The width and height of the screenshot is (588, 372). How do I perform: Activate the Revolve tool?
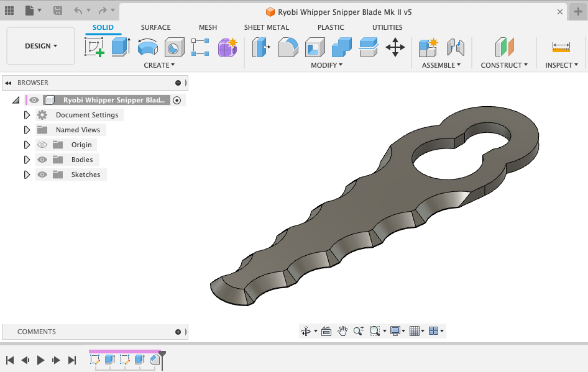point(148,47)
